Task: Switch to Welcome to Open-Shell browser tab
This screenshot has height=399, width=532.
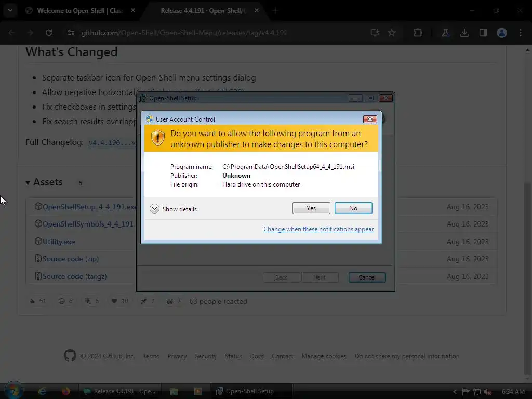Action: [x=79, y=11]
